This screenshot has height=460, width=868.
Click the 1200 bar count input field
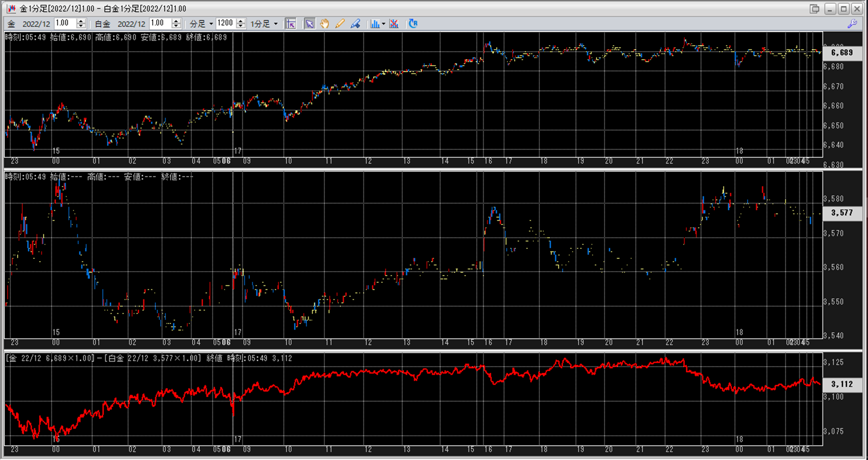(x=225, y=23)
